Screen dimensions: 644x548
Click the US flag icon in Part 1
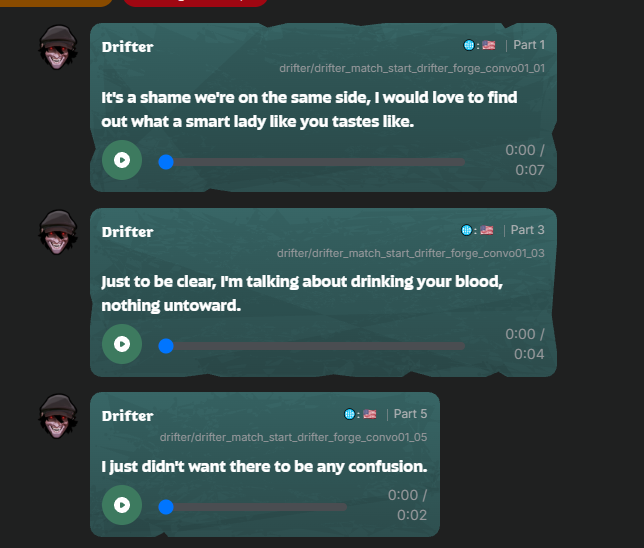[x=489, y=45]
